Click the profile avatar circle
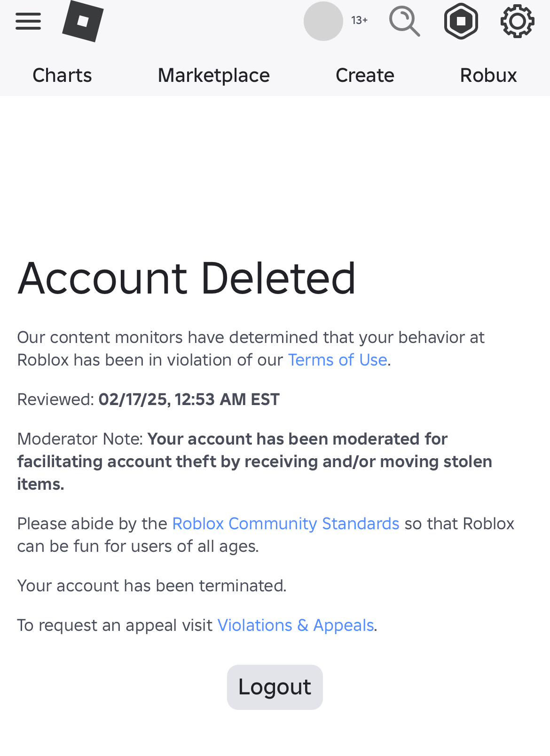The image size is (550, 756). coord(323,22)
